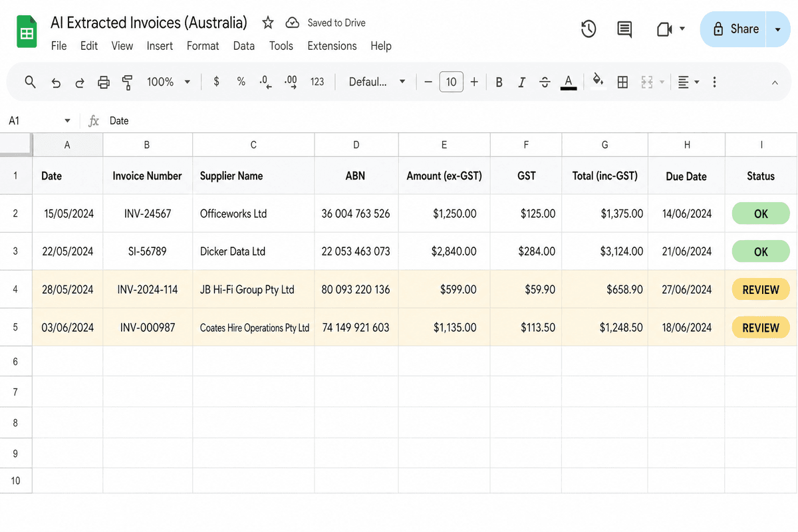Open the search menus magnifier

click(30, 82)
